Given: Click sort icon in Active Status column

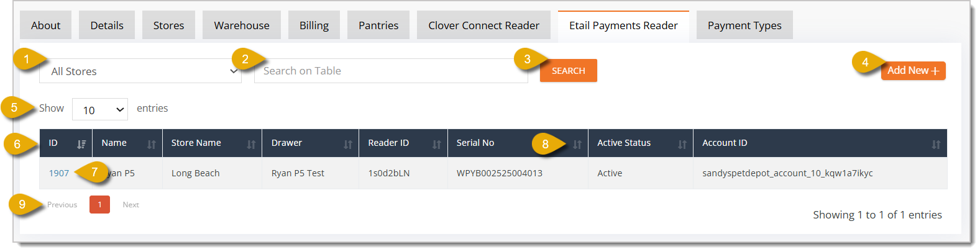Looking at the screenshot, I should (x=682, y=144).
